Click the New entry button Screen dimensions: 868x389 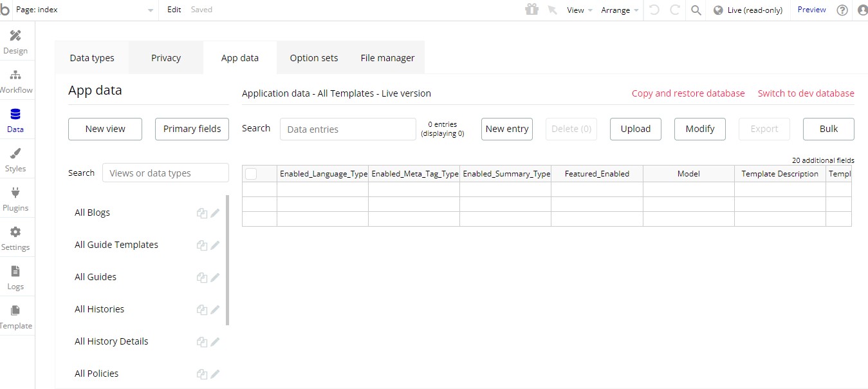[507, 129]
